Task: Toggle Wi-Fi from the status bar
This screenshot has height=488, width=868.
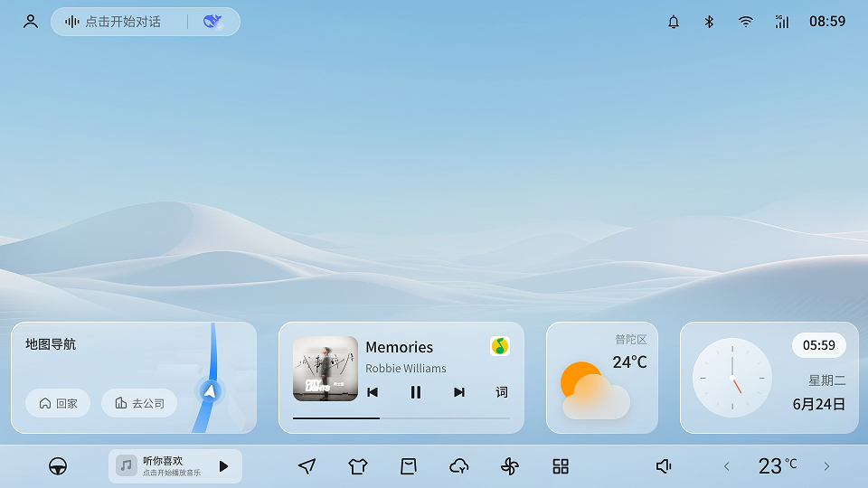Action: [x=746, y=22]
